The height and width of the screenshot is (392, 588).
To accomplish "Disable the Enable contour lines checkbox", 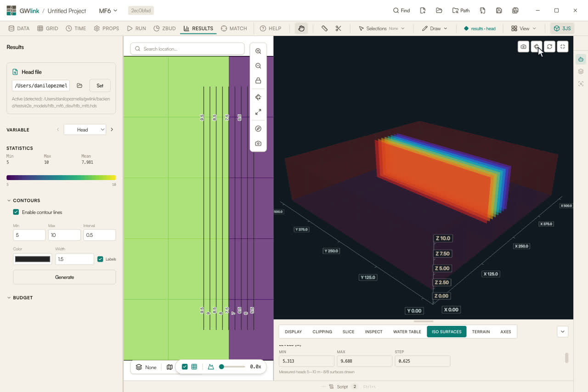I will pyautogui.click(x=16, y=212).
